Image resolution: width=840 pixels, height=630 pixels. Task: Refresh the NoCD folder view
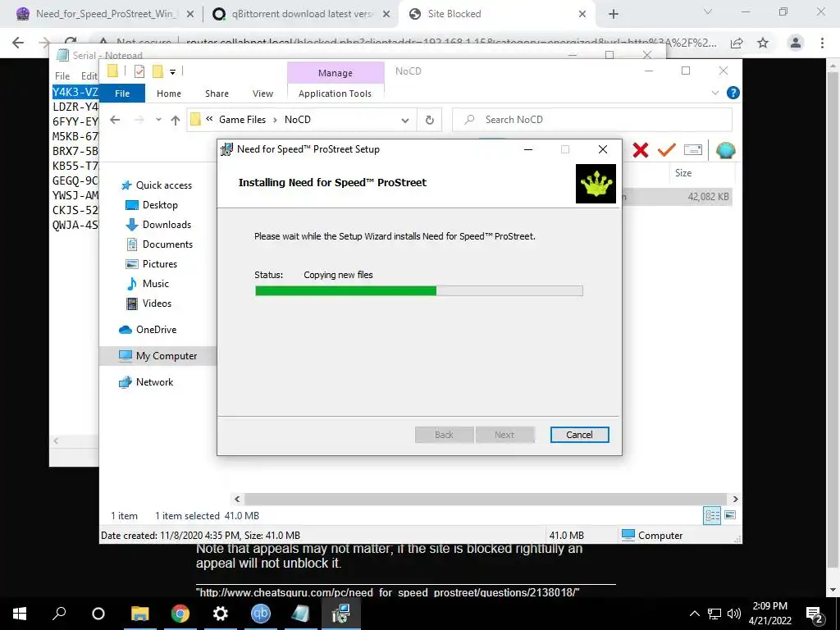430,120
